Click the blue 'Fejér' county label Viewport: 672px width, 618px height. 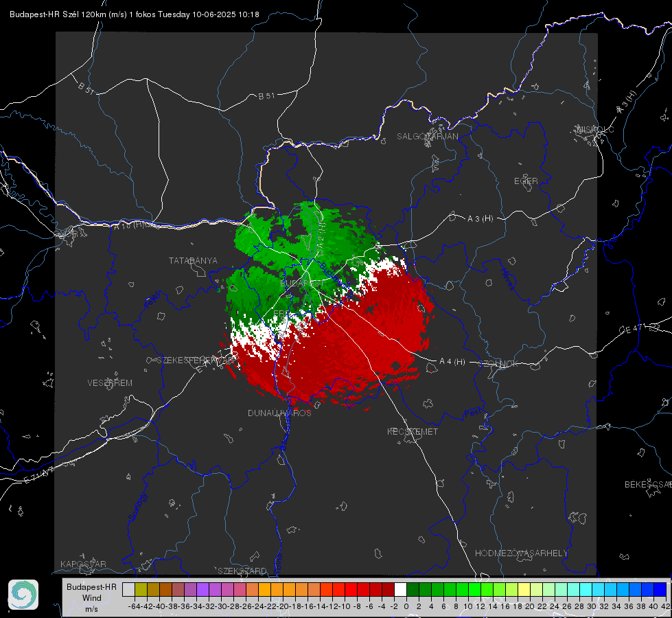click(x=154, y=300)
